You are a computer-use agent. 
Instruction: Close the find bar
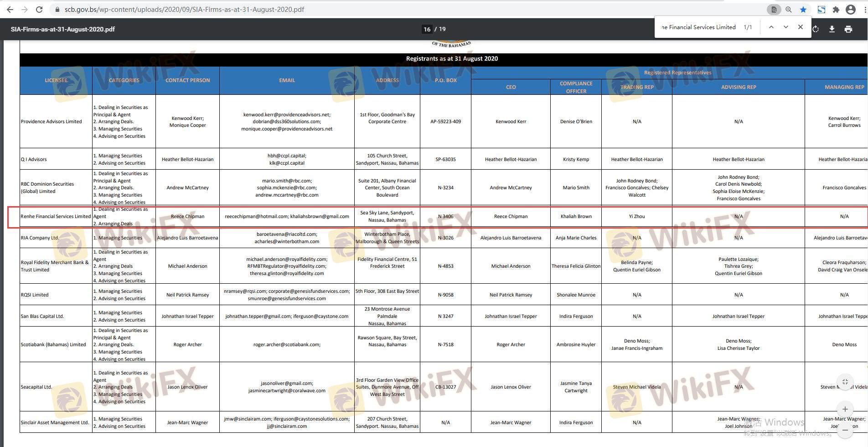pyautogui.click(x=801, y=27)
